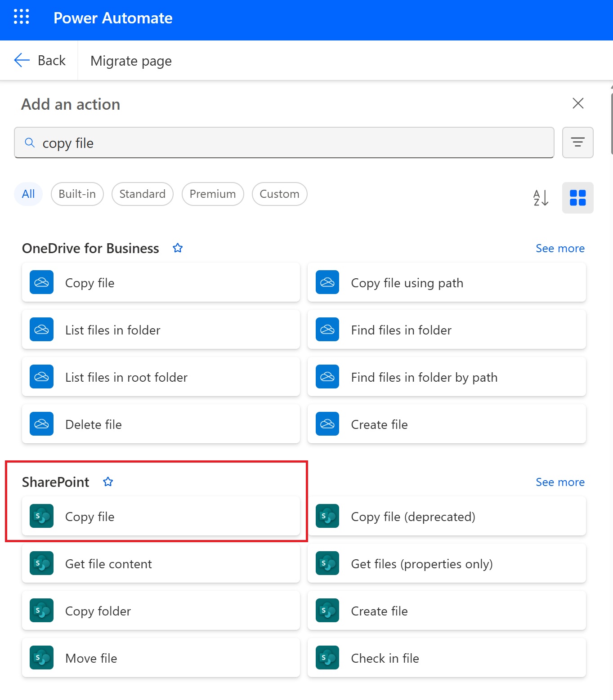
Task: Star the SharePoint connector
Action: (x=108, y=482)
